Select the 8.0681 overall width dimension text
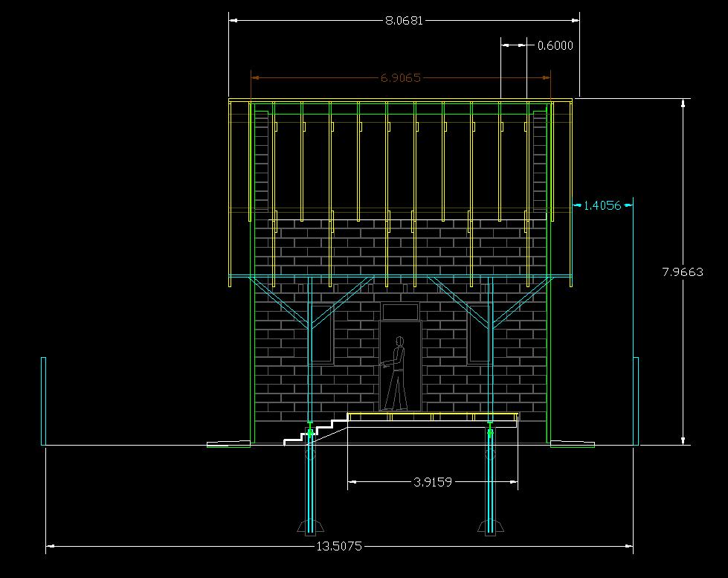The height and width of the screenshot is (578, 728). pyautogui.click(x=404, y=20)
